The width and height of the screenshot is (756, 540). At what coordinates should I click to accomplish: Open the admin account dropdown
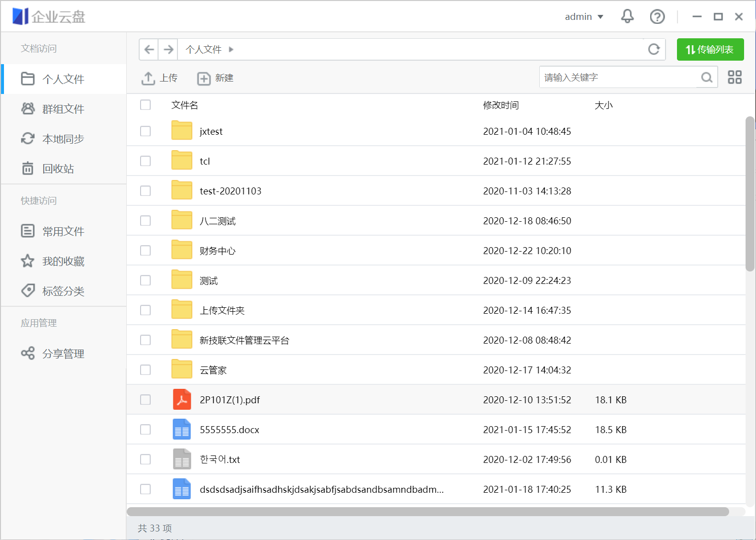(x=584, y=17)
